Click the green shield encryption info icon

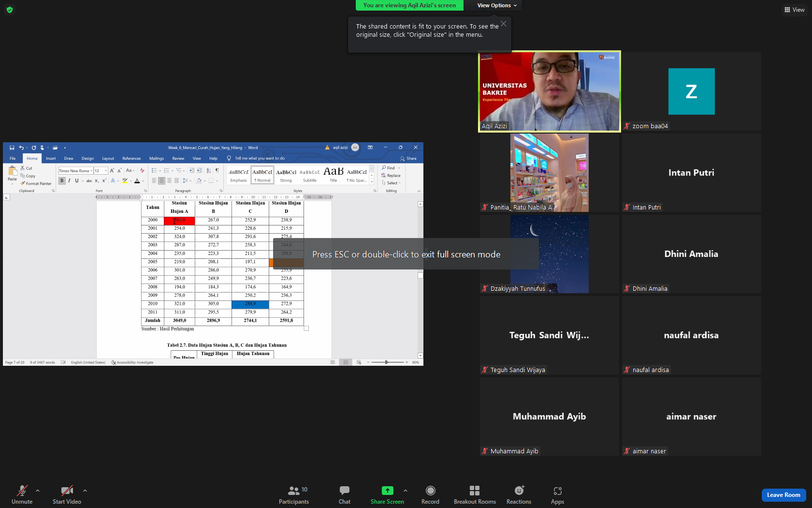pyautogui.click(x=10, y=10)
